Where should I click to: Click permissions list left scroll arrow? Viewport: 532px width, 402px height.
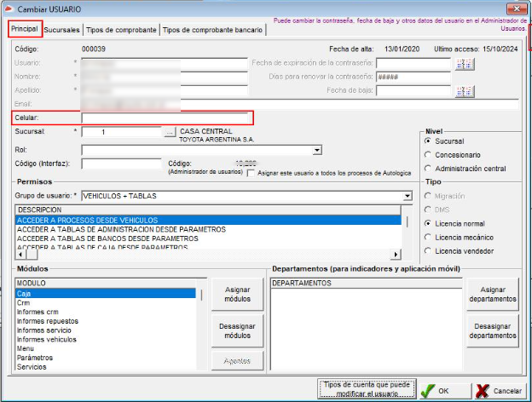coord(20,254)
